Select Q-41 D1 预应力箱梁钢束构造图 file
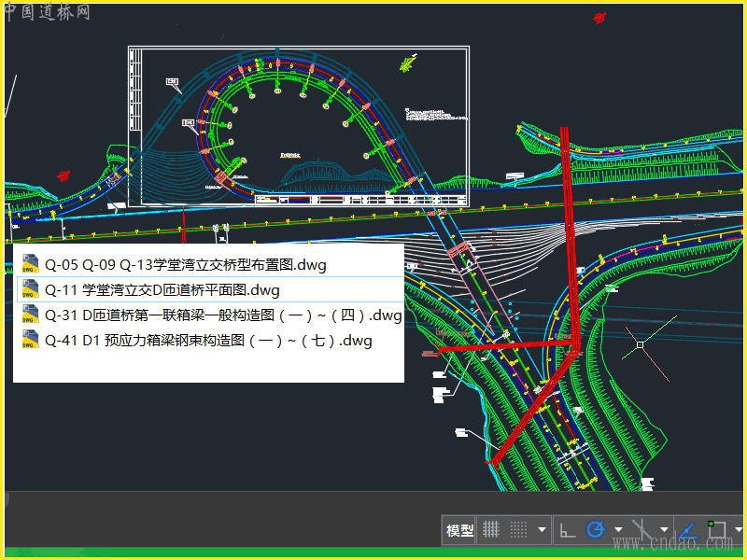 click(208, 340)
